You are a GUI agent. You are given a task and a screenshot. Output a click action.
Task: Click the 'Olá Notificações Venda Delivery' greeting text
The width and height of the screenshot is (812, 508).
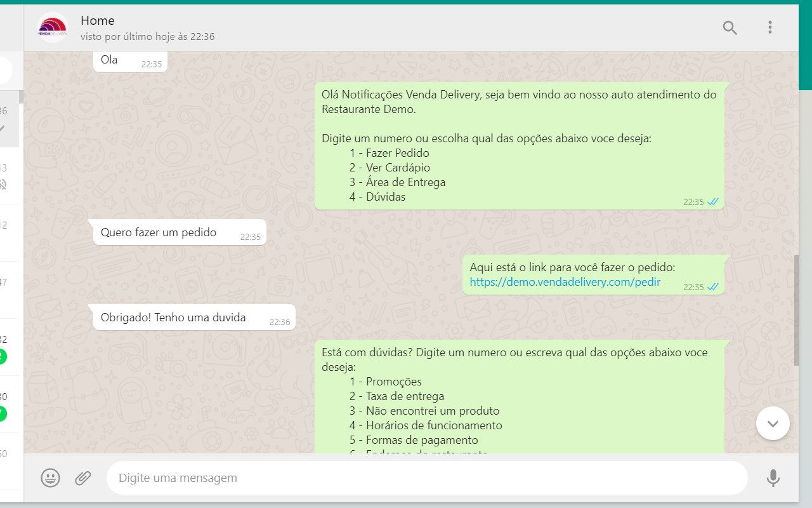click(x=519, y=102)
